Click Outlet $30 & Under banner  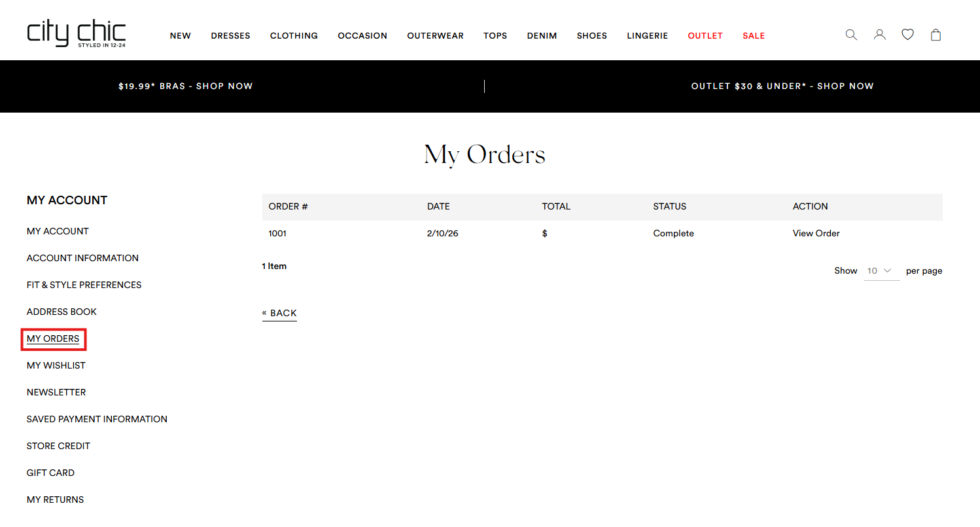[x=782, y=86]
